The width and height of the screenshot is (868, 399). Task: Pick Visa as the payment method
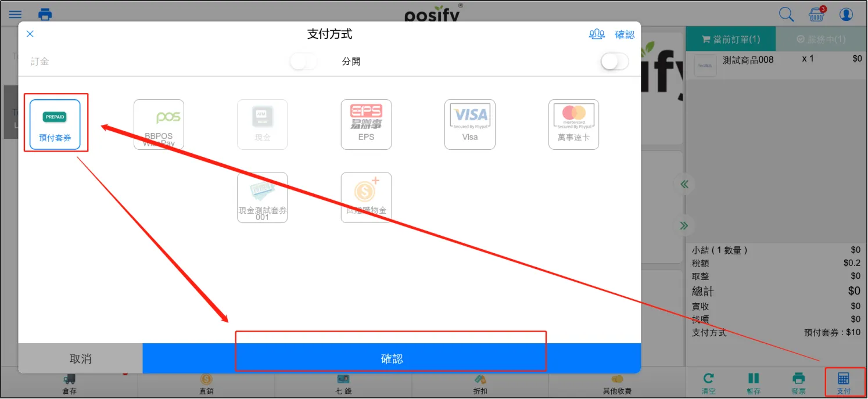pos(469,124)
